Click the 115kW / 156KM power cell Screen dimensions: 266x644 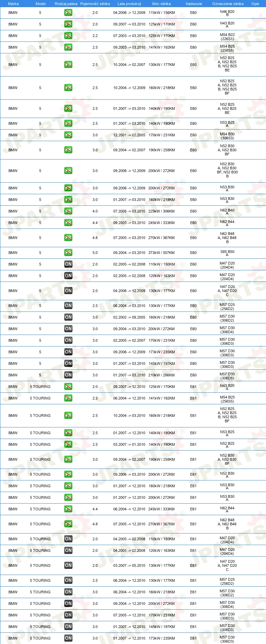pos(162,13)
